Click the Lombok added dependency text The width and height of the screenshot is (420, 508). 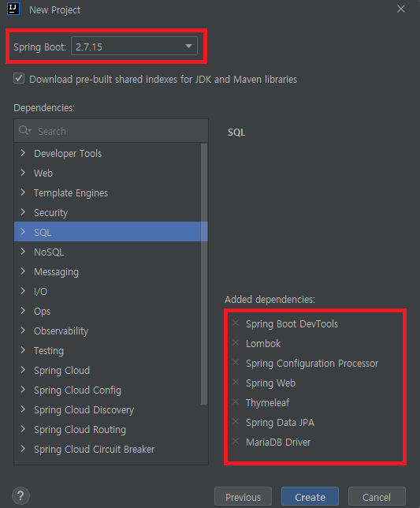[x=263, y=343]
